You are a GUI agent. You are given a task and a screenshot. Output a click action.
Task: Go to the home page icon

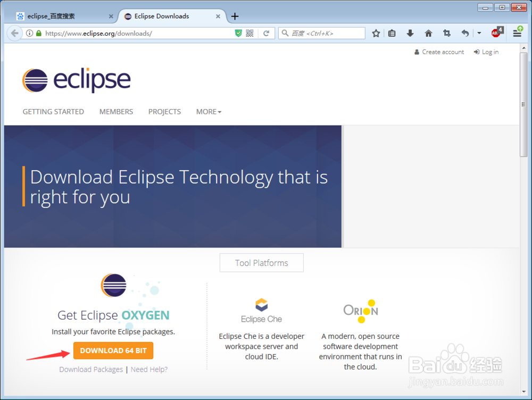coord(428,34)
